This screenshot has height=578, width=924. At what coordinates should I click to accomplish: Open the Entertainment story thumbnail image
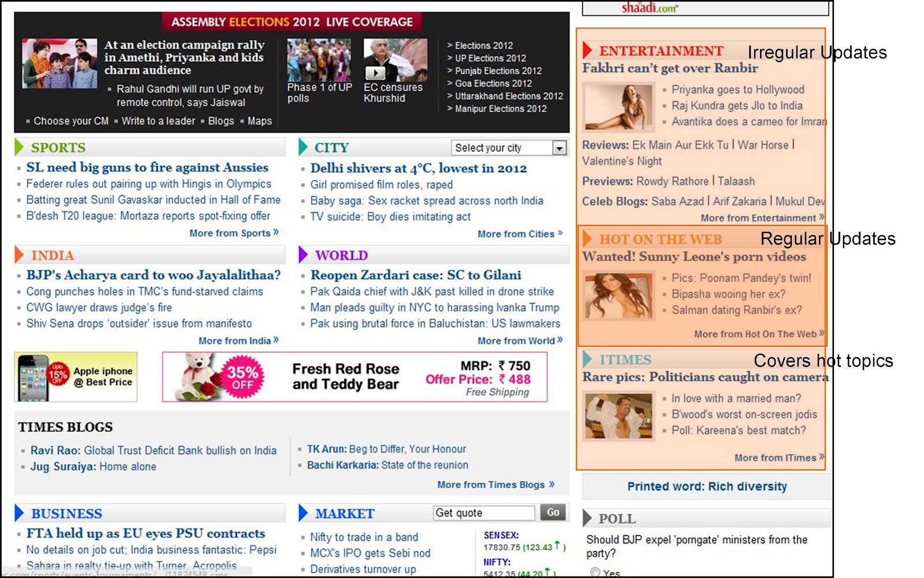619,107
